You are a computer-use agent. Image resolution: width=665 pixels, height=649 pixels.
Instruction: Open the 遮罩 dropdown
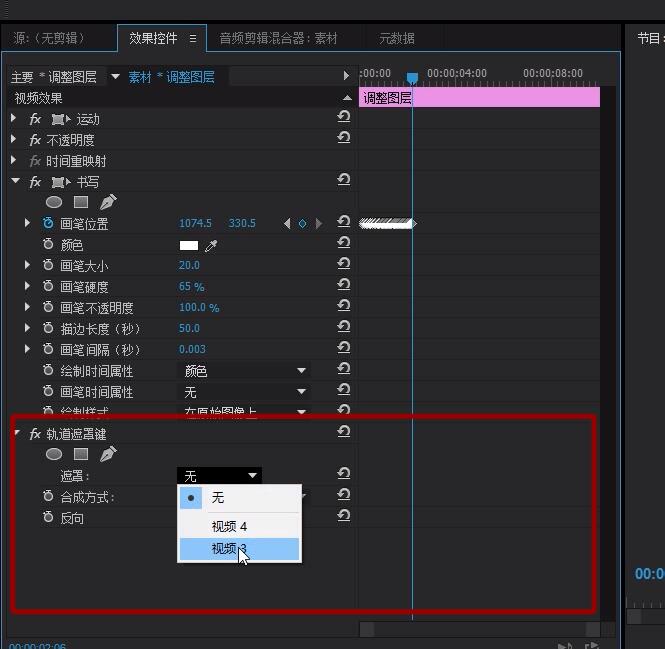[219, 476]
